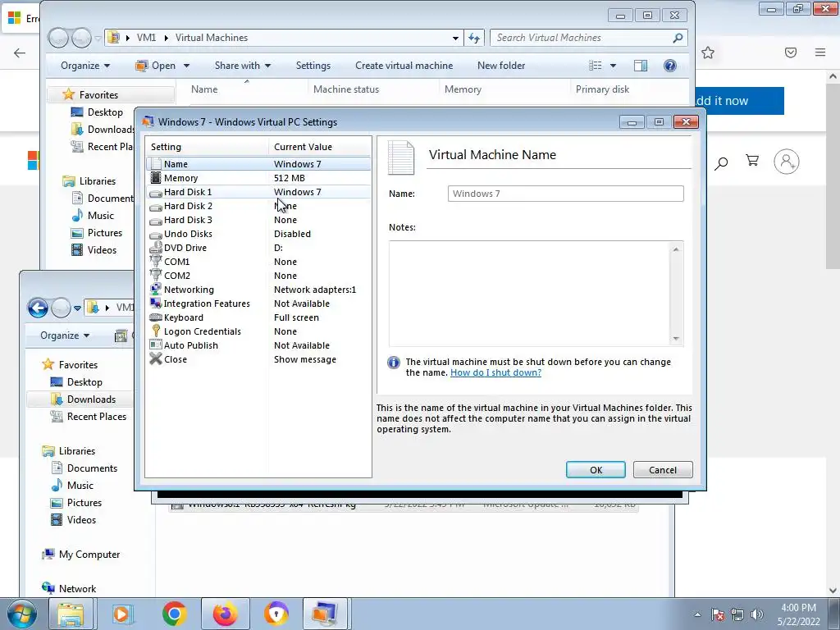Open Recent Places in lower Explorer window
The width and height of the screenshot is (840, 630).
click(x=89, y=416)
